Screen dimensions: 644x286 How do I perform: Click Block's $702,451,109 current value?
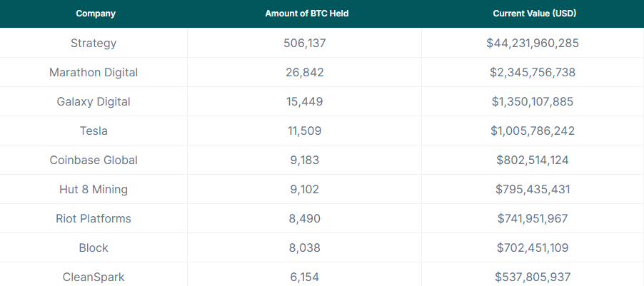click(x=533, y=247)
